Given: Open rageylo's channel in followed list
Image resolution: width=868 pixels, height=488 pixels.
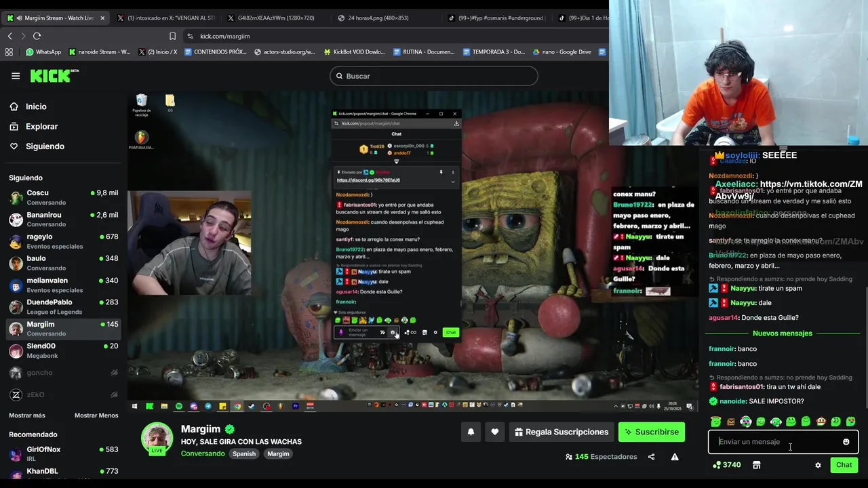Looking at the screenshot, I should pos(64,241).
